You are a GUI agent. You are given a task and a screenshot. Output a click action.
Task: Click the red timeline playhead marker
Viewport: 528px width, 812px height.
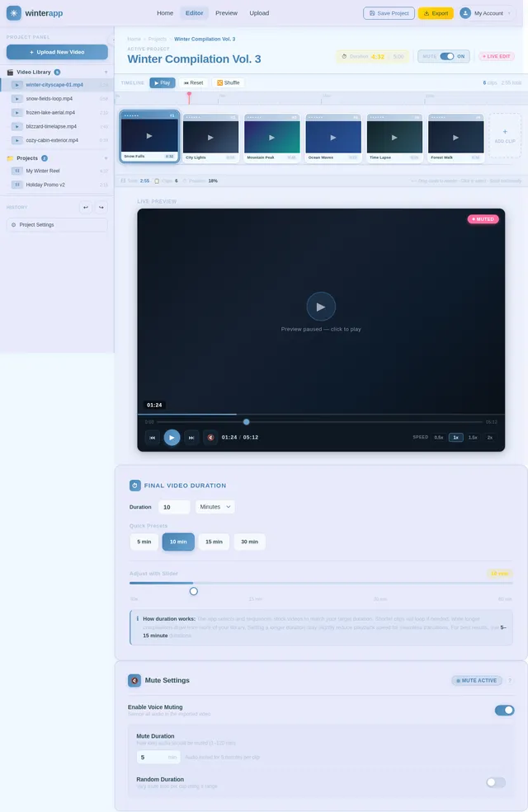tap(189, 97)
